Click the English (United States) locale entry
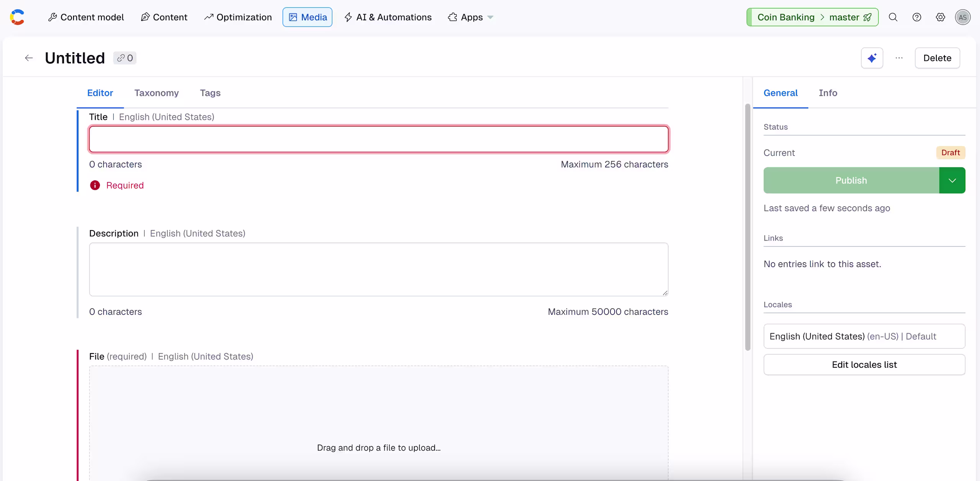Screen dimensions: 980x481 click(864, 336)
